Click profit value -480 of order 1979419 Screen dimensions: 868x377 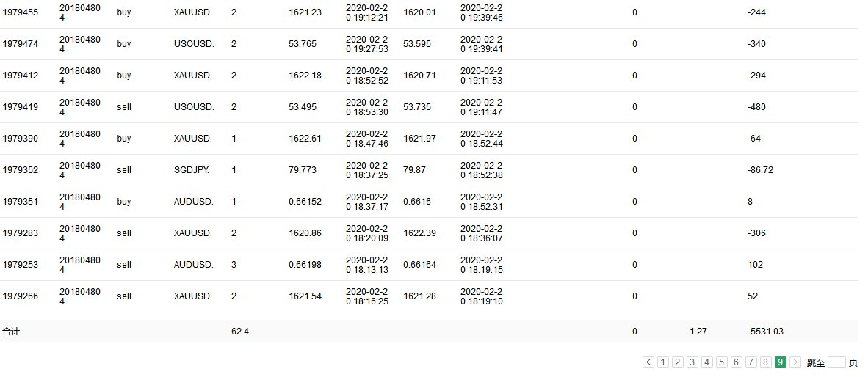(x=756, y=107)
